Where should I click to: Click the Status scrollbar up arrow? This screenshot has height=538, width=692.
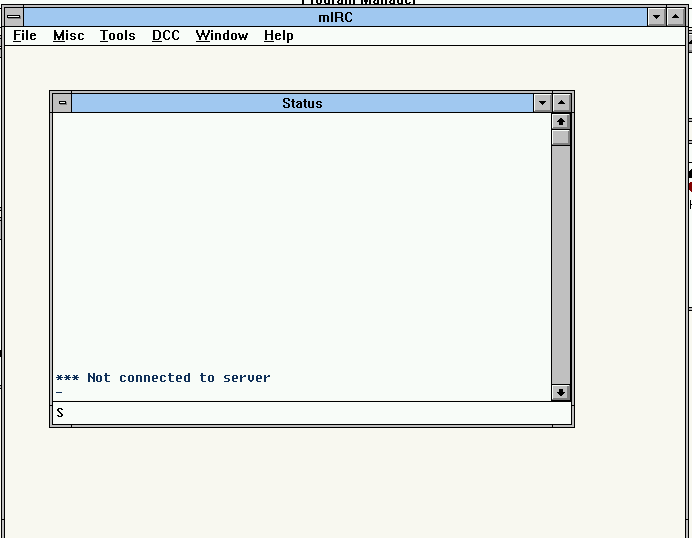pyautogui.click(x=561, y=121)
